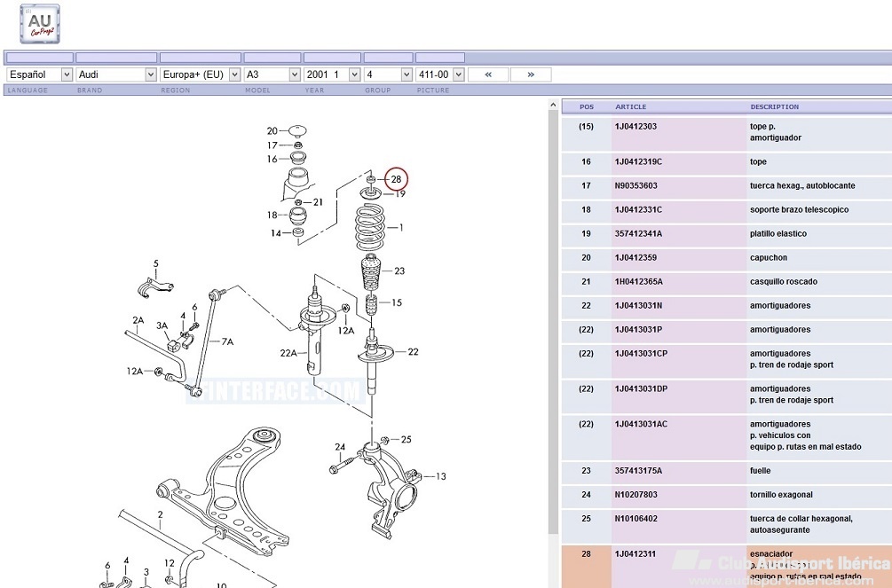The width and height of the screenshot is (892, 588).
Task: Go to next picture with » button
Action: [x=531, y=74]
